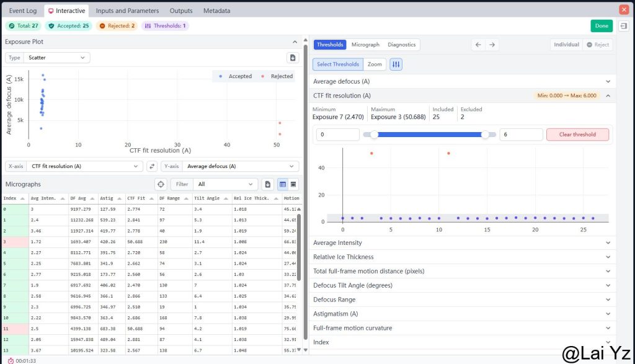
Task: Click the maximum threshold input showing 6
Action: (520, 135)
